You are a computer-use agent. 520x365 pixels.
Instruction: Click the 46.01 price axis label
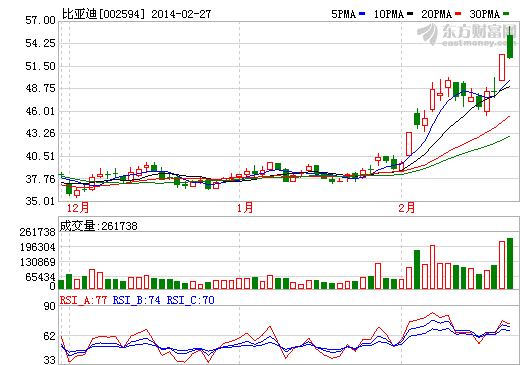[40, 111]
